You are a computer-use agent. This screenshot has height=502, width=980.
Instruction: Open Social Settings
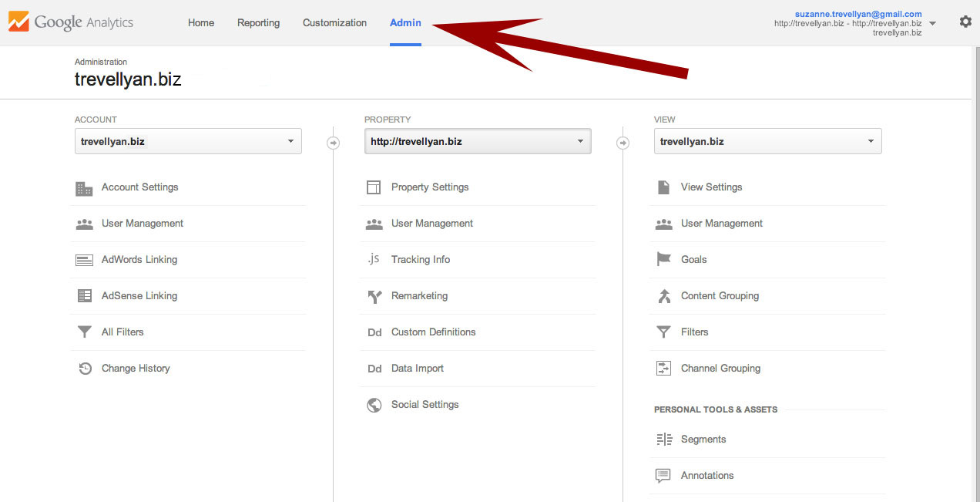pos(425,405)
